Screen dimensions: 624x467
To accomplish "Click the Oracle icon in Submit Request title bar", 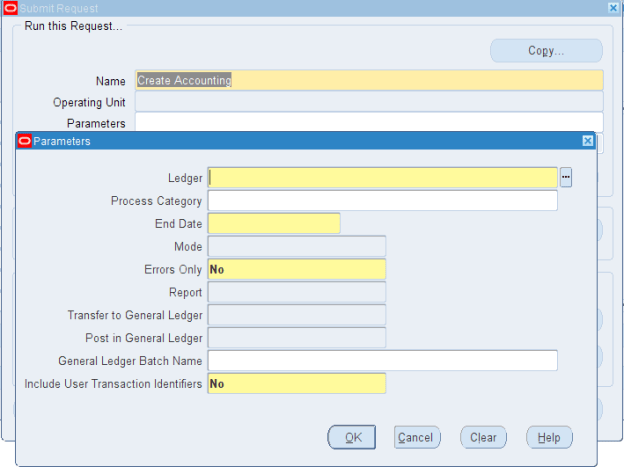I will point(9,8).
